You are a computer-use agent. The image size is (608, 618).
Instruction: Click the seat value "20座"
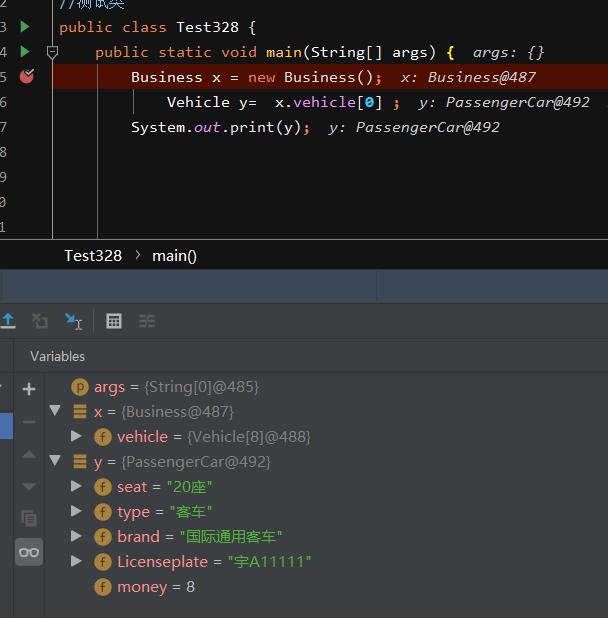[x=190, y=487]
